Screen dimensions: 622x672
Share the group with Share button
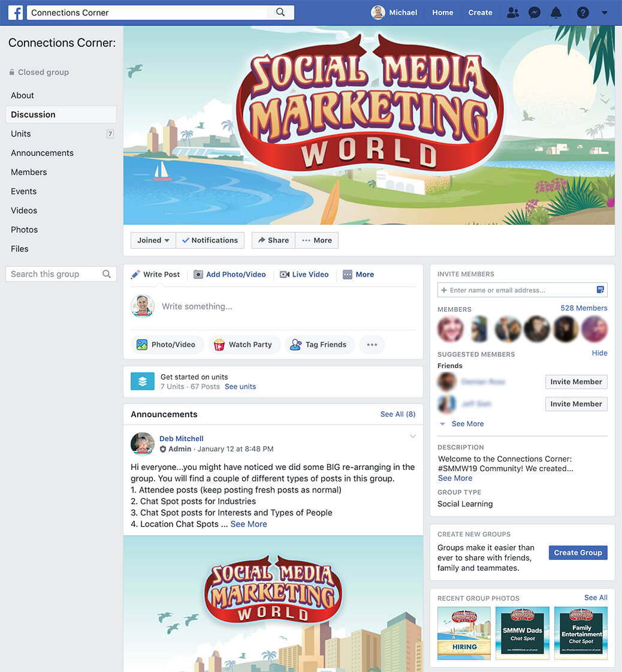[x=273, y=240]
